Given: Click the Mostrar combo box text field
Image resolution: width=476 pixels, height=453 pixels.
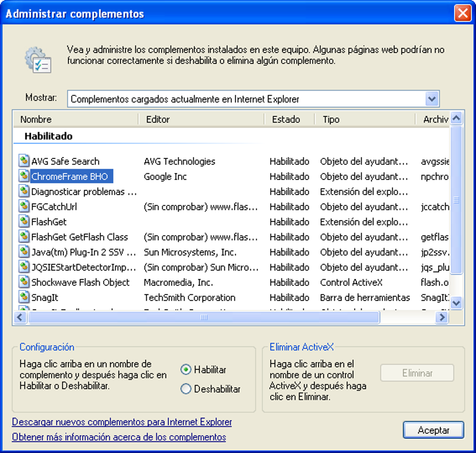Looking at the screenshot, I should pos(246,99).
